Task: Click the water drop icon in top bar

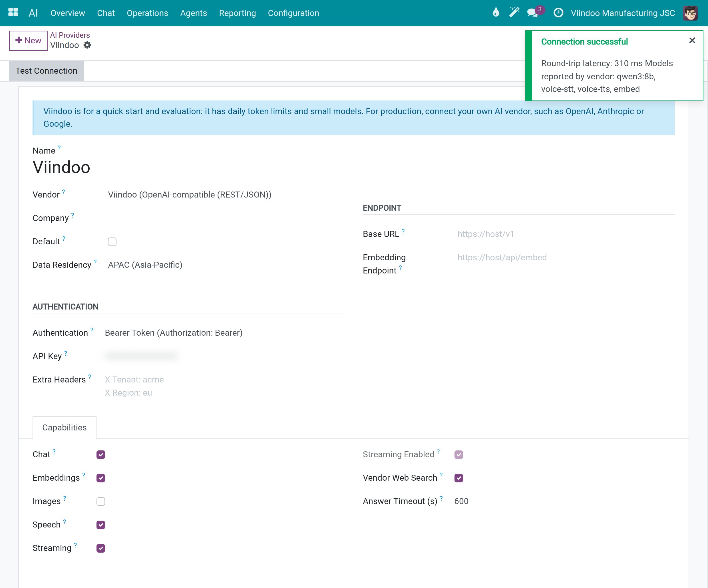Action: point(496,13)
